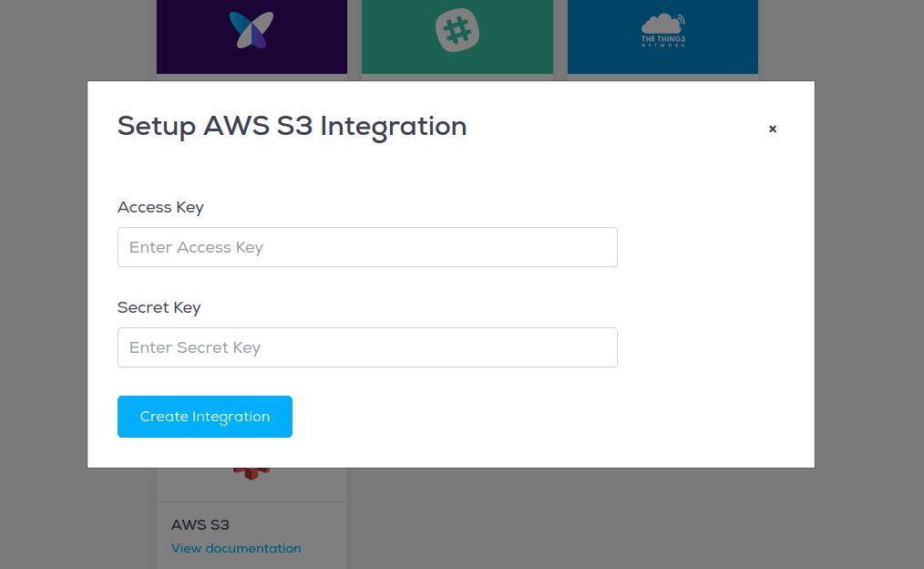Focus the Enter Access Key field
The height and width of the screenshot is (569, 924).
point(368,247)
